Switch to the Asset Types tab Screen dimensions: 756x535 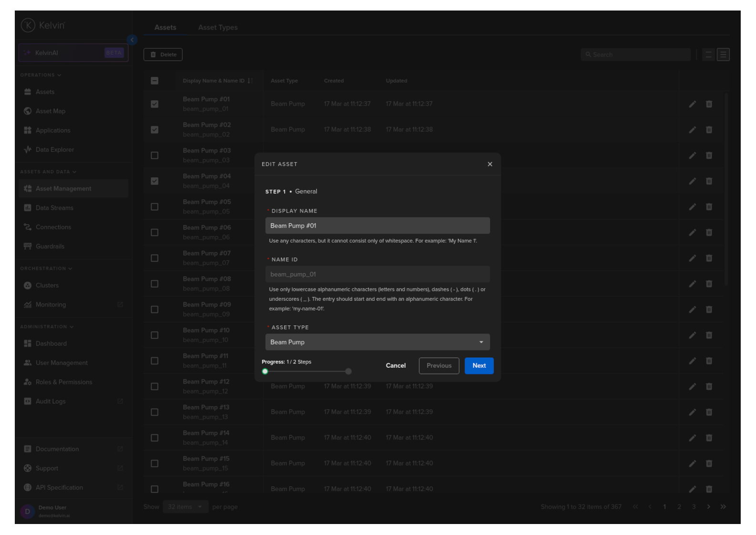click(218, 28)
